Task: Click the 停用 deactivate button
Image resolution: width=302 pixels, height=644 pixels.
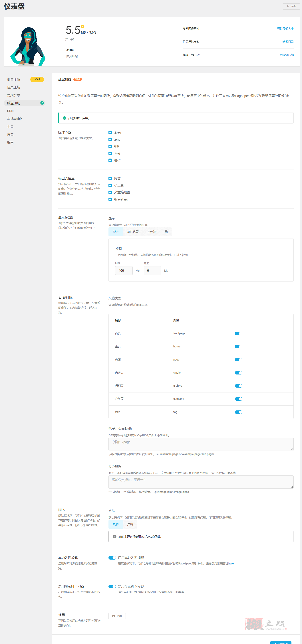Action: (117, 616)
